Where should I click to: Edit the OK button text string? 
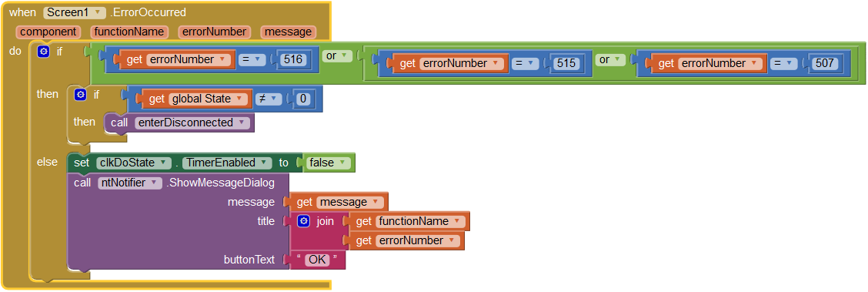coord(318,260)
